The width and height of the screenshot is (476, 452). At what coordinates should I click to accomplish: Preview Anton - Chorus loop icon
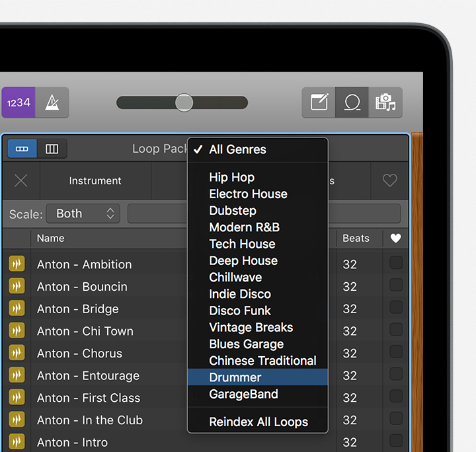pos(17,352)
